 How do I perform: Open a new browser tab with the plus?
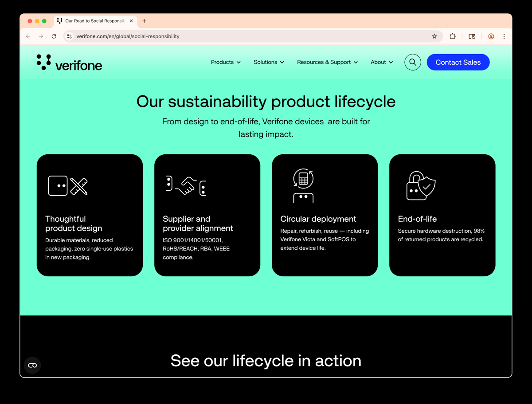click(x=144, y=21)
